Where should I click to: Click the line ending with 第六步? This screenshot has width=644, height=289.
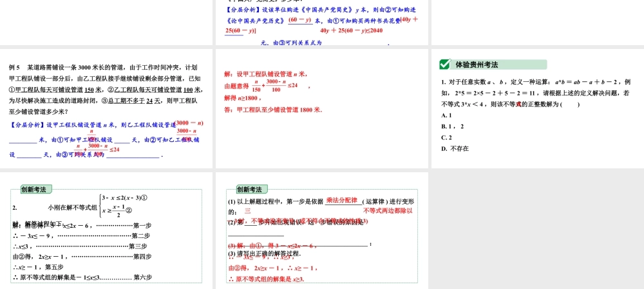[x=82, y=278]
